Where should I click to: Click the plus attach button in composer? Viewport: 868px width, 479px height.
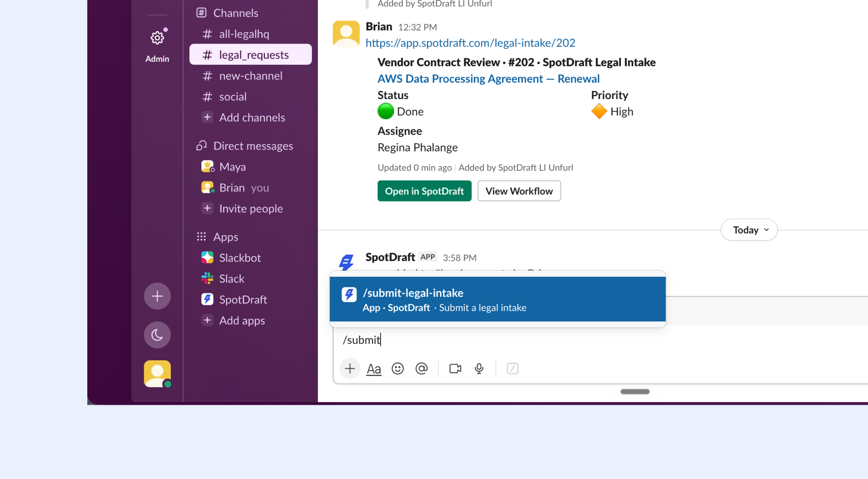coord(350,369)
